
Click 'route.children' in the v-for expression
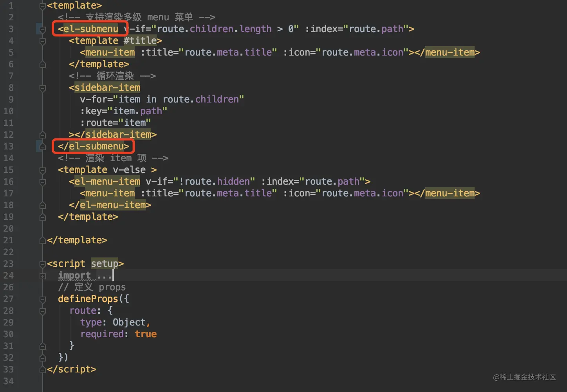[201, 99]
